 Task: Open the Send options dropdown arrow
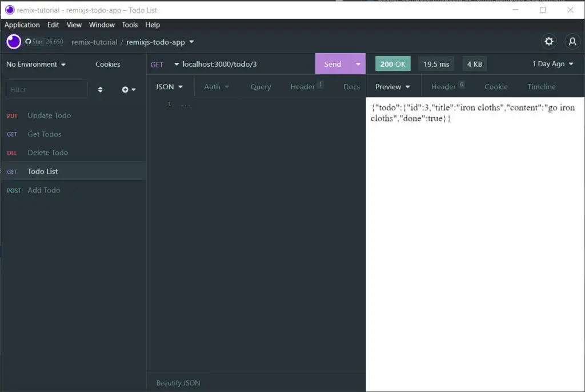tap(358, 64)
